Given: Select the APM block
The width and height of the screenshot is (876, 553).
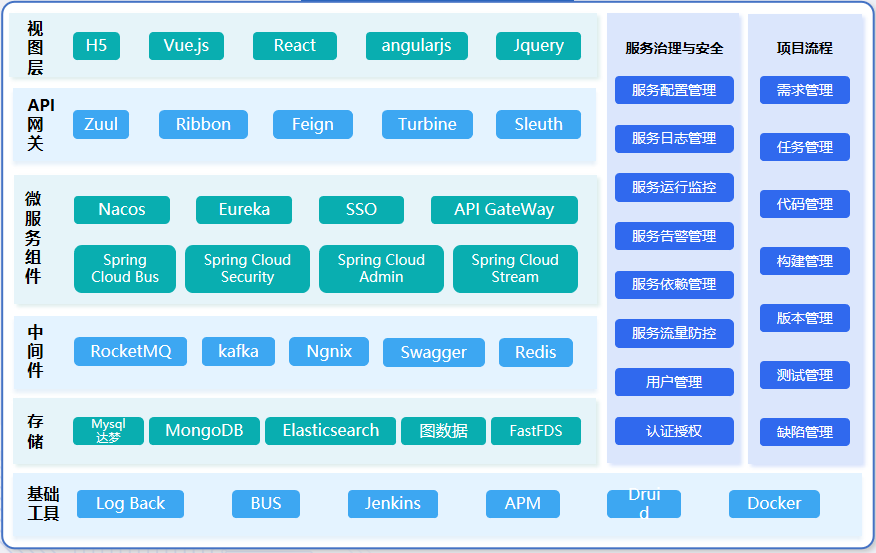Looking at the screenshot, I should 523,504.
